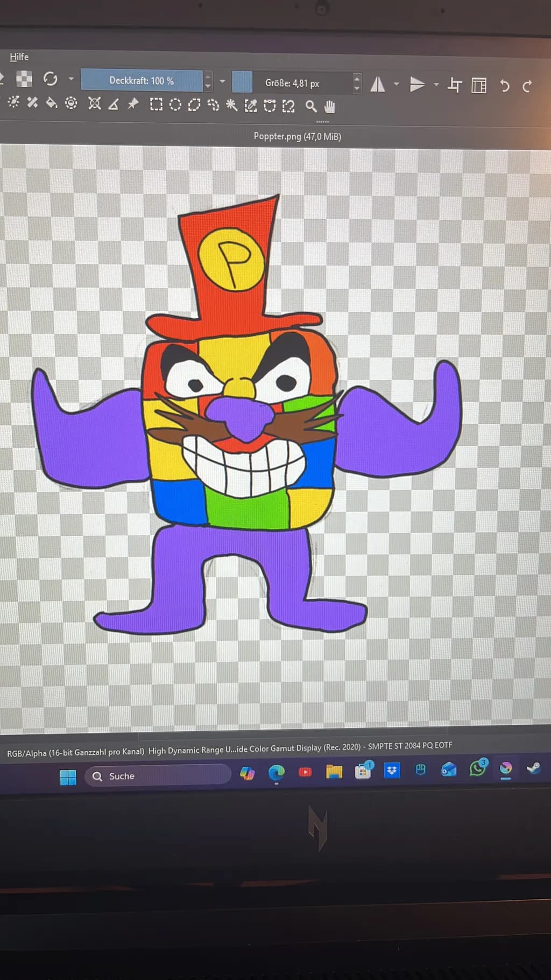The height and width of the screenshot is (980, 551).
Task: Click the Krita taskbar icon
Action: point(506,769)
